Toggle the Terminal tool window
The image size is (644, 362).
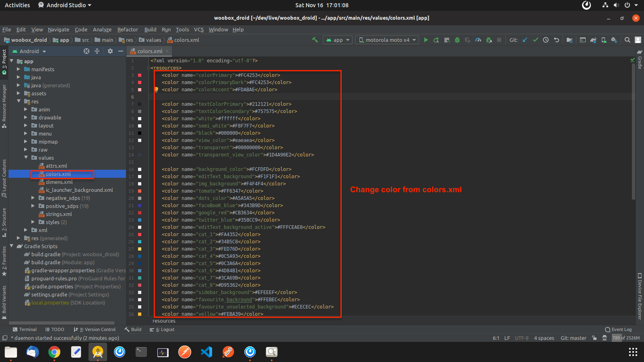tap(25, 329)
